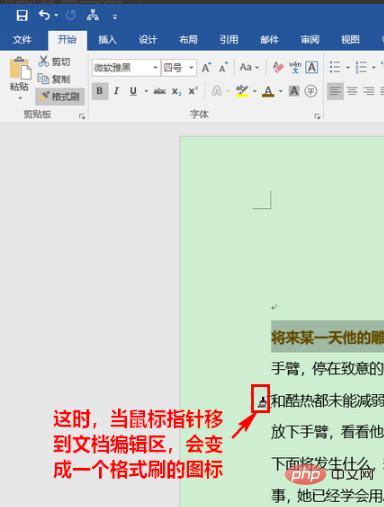Click the Text Effects outlined A icon
The height and width of the screenshot is (507, 384).
[217, 91]
